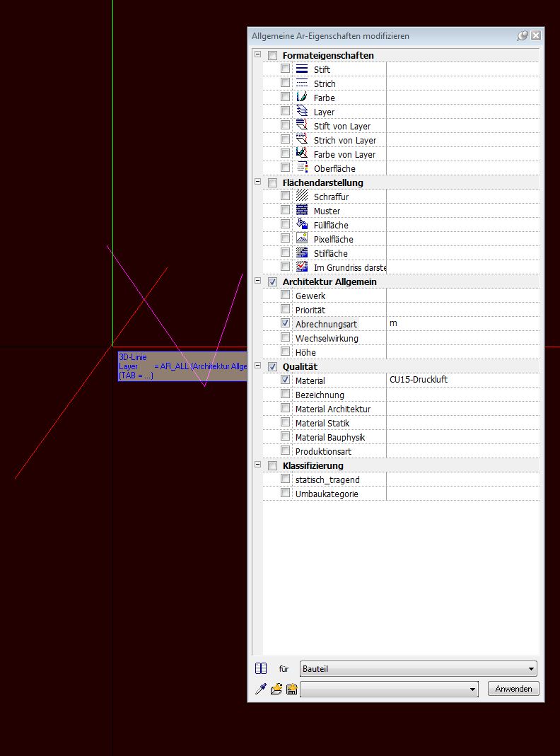Select the Material Statik row label
Screen dimensions: 560x756
[322, 424]
